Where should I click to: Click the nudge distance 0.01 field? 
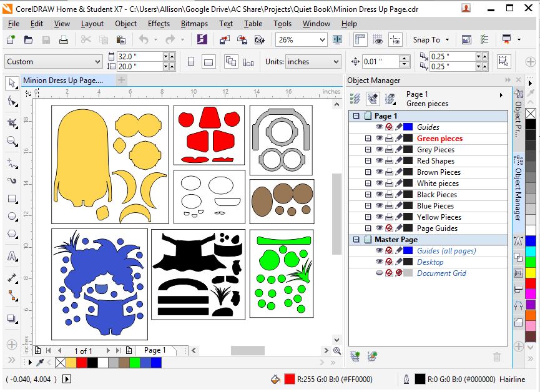(x=381, y=62)
